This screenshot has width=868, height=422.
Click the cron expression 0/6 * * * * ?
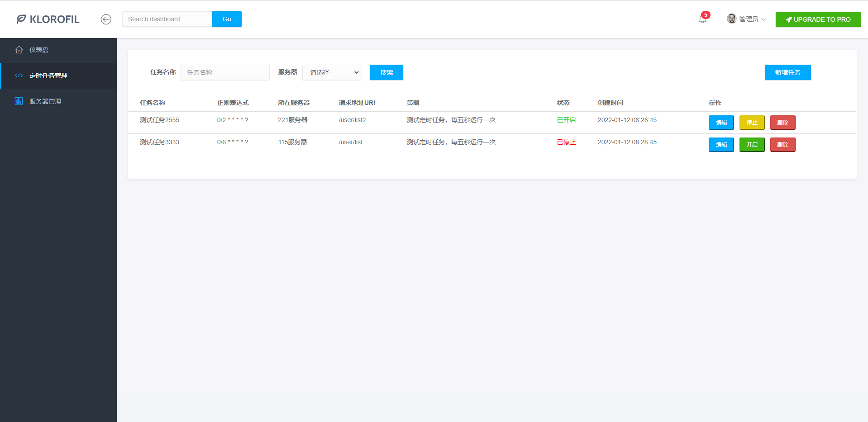233,142
